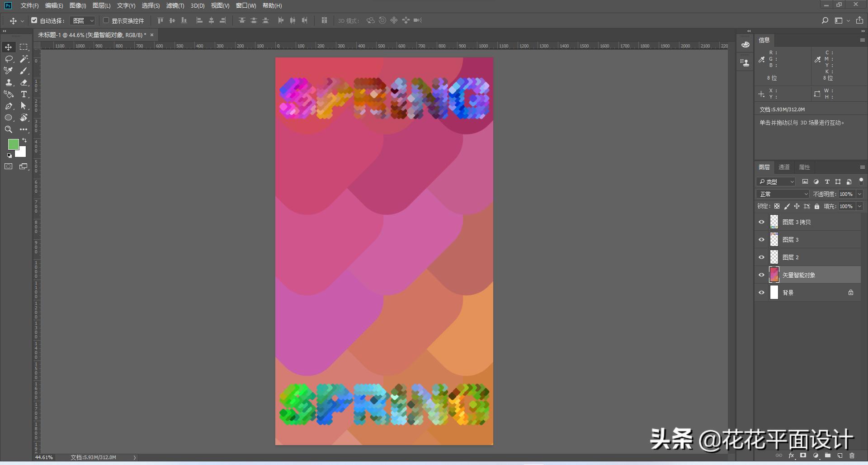Expand the 不透明度 opacity dropdown arrow
This screenshot has width=868, height=465.
click(x=859, y=194)
